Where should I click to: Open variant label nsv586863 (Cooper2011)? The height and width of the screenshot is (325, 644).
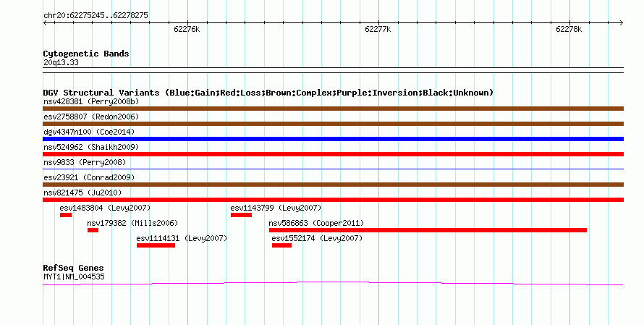point(316,223)
